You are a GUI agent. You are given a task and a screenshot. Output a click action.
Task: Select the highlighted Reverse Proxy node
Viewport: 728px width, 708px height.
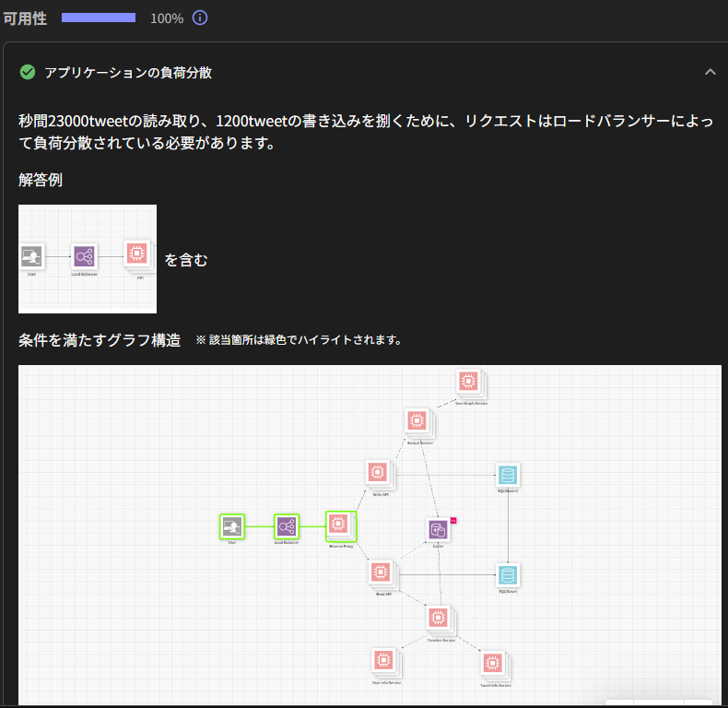point(341,526)
